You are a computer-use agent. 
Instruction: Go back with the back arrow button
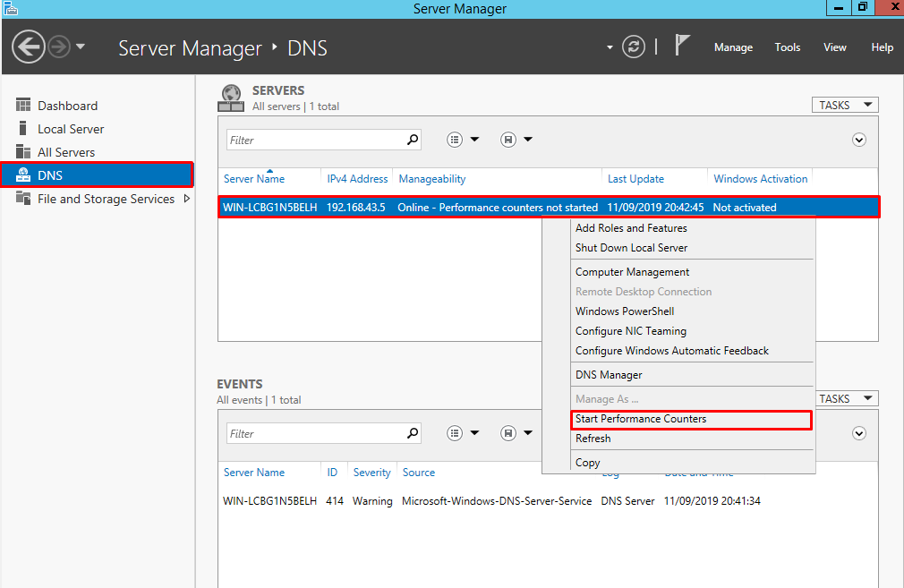29,47
